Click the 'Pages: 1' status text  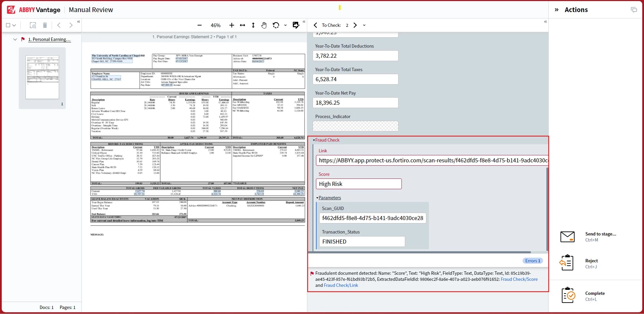67,307
